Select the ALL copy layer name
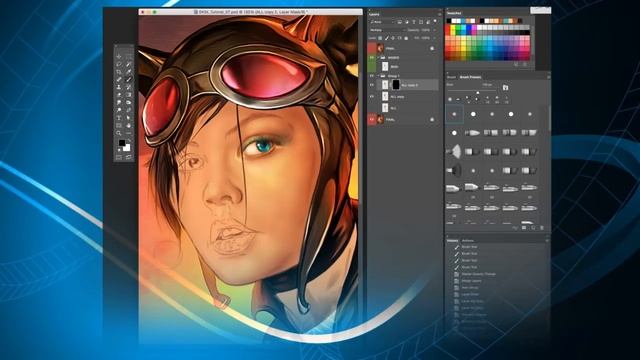640x360 pixels. tap(398, 97)
